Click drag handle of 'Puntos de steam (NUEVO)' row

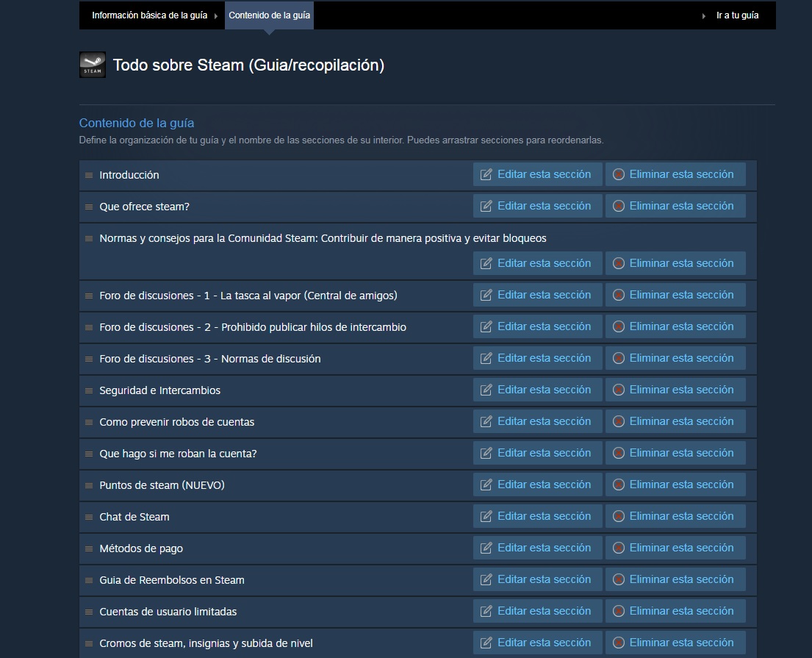point(89,485)
